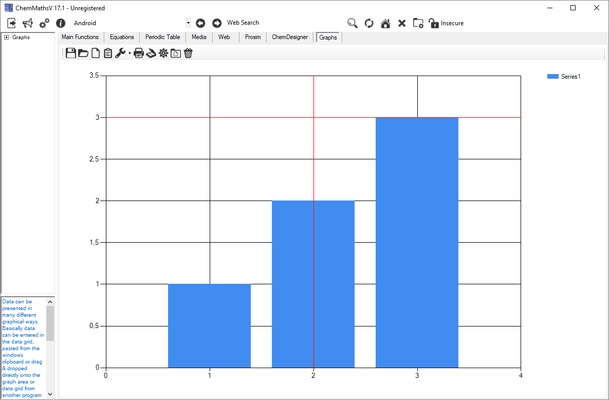Click the Android text in combo box
The height and width of the screenshot is (400, 609).
pyautogui.click(x=85, y=23)
